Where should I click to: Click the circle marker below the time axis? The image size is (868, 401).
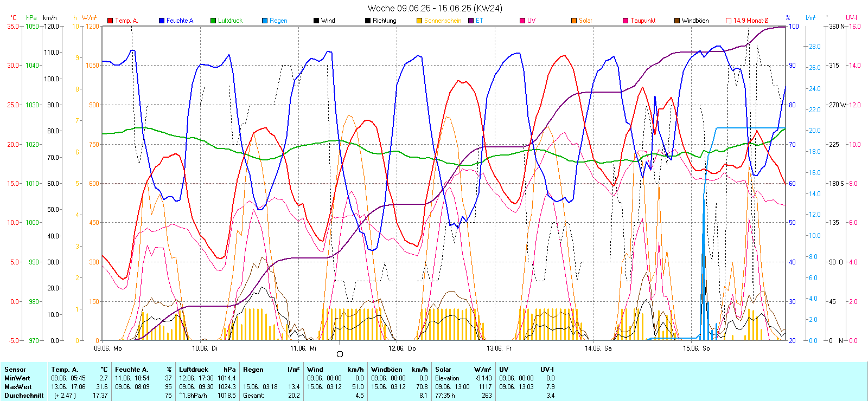340,354
